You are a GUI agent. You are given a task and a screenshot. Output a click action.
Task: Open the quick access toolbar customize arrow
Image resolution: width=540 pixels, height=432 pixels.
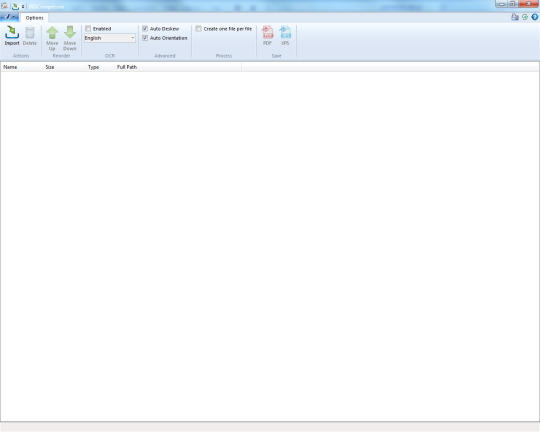click(x=23, y=7)
